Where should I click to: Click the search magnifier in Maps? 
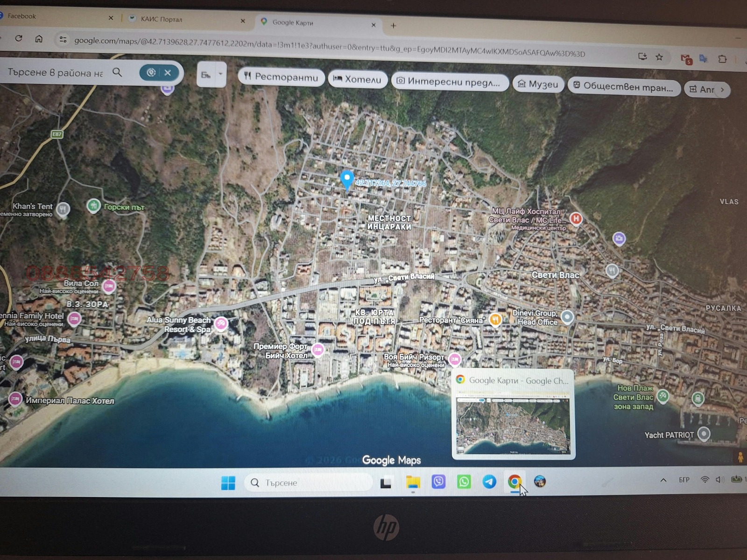pyautogui.click(x=117, y=72)
